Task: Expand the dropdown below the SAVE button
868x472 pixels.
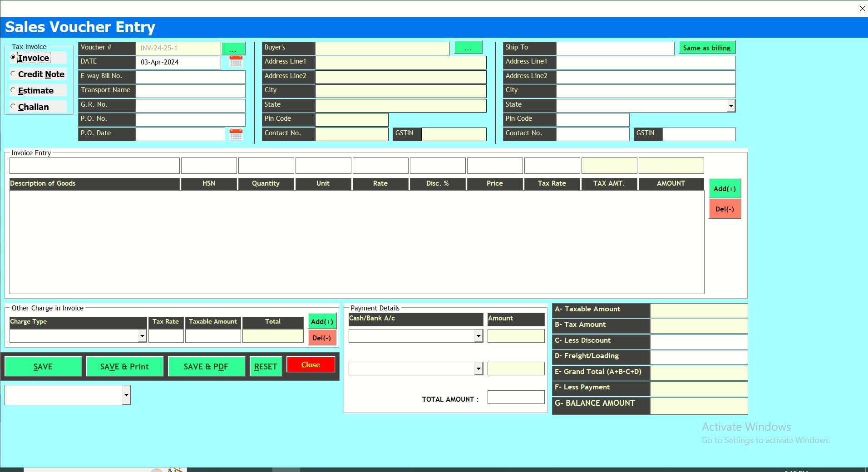Action: [x=126, y=395]
